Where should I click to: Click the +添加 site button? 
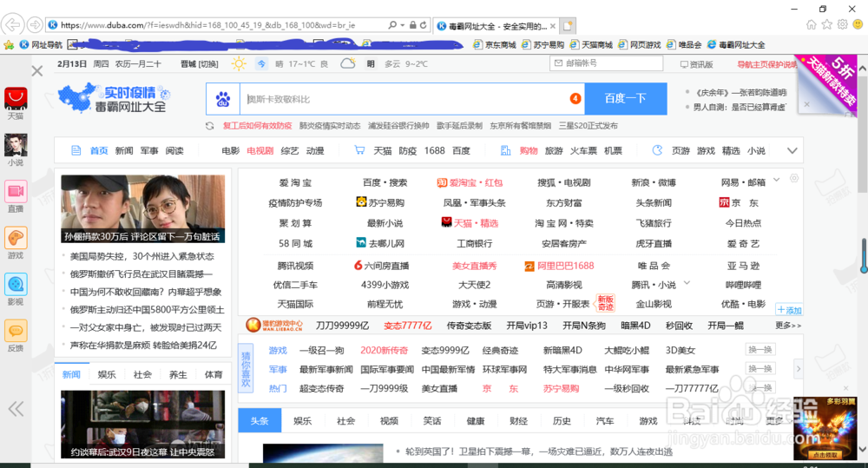(x=789, y=310)
